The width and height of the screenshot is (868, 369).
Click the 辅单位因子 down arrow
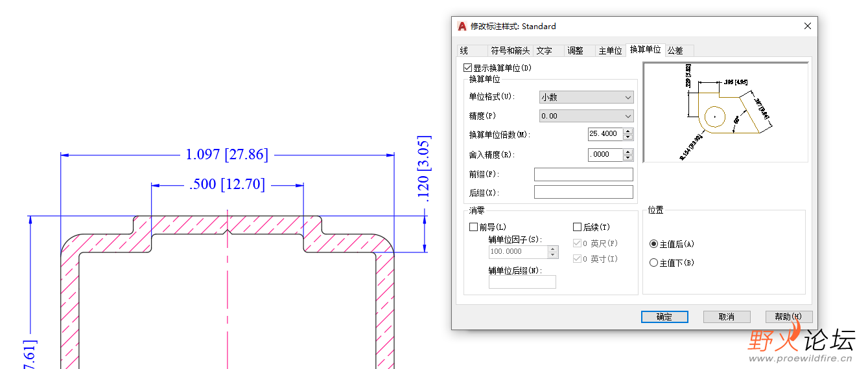(x=553, y=255)
